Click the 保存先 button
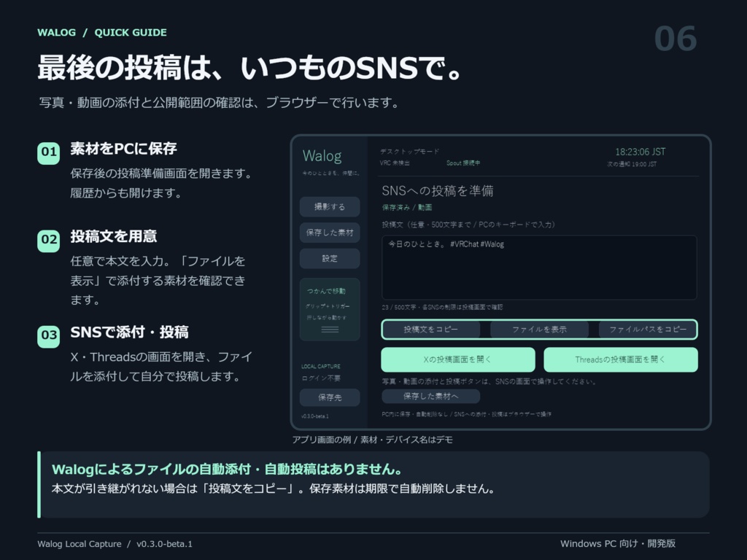The width and height of the screenshot is (747, 560). tap(330, 397)
